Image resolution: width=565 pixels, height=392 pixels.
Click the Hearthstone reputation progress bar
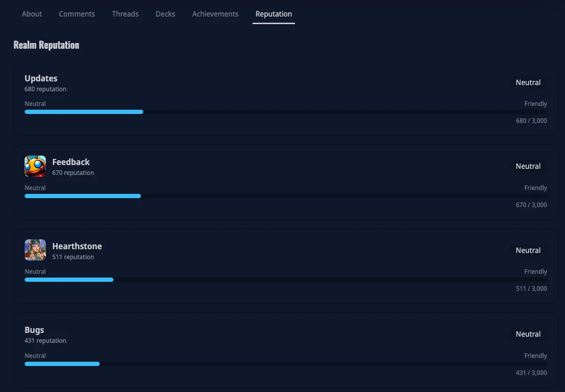coord(286,280)
